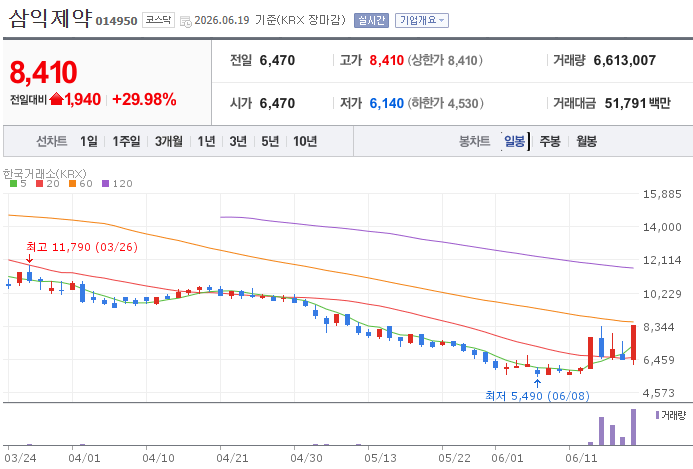
Task: Show the 10년 line chart
Action: pyautogui.click(x=305, y=141)
